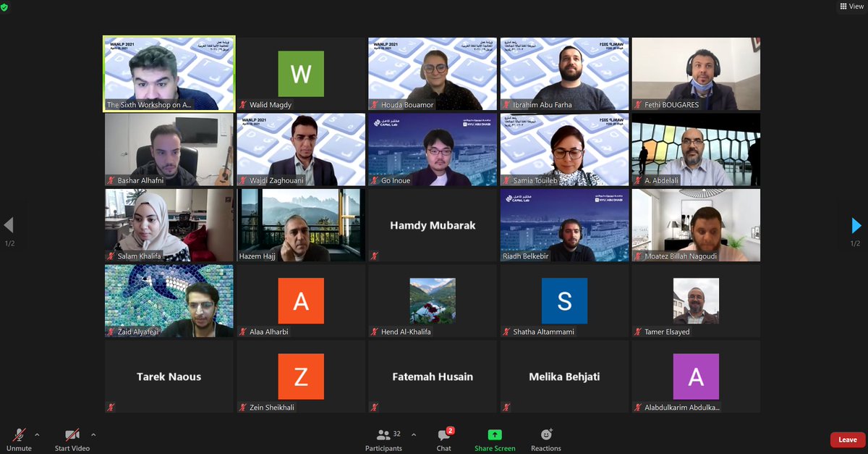Viewport: 868px width, 454px height.
Task: Open the Reactions menu
Action: coord(546,440)
